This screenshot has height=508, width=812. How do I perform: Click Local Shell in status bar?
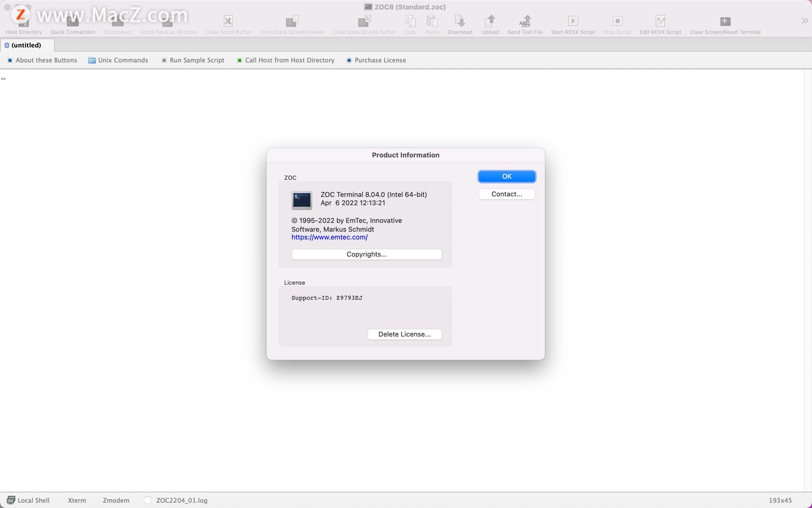pyautogui.click(x=28, y=501)
